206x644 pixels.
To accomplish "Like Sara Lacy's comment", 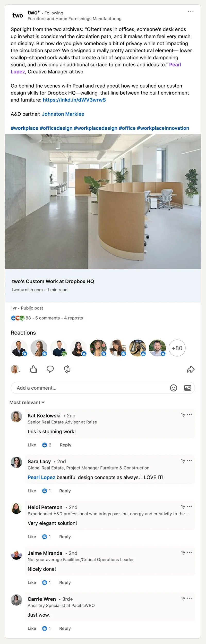I will [32, 491].
